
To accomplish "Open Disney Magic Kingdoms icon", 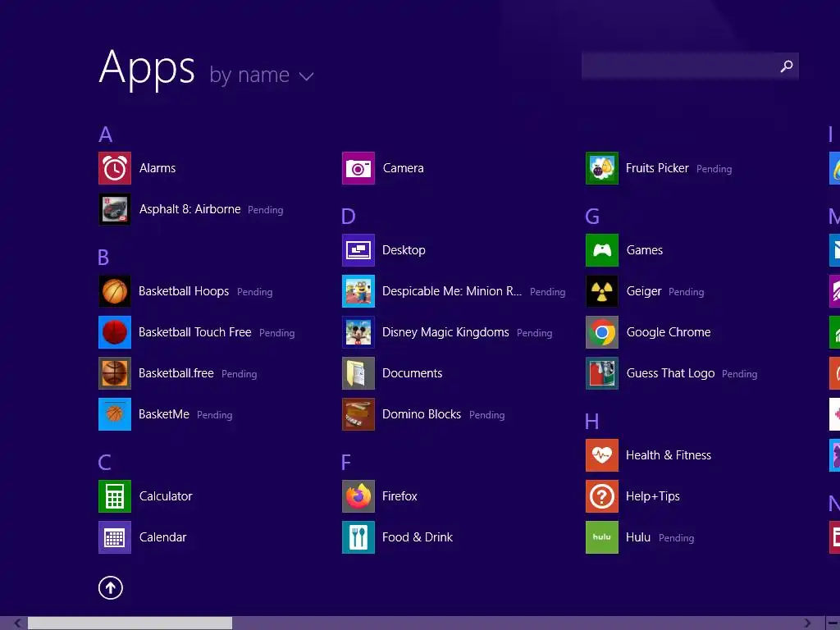I will click(x=358, y=332).
